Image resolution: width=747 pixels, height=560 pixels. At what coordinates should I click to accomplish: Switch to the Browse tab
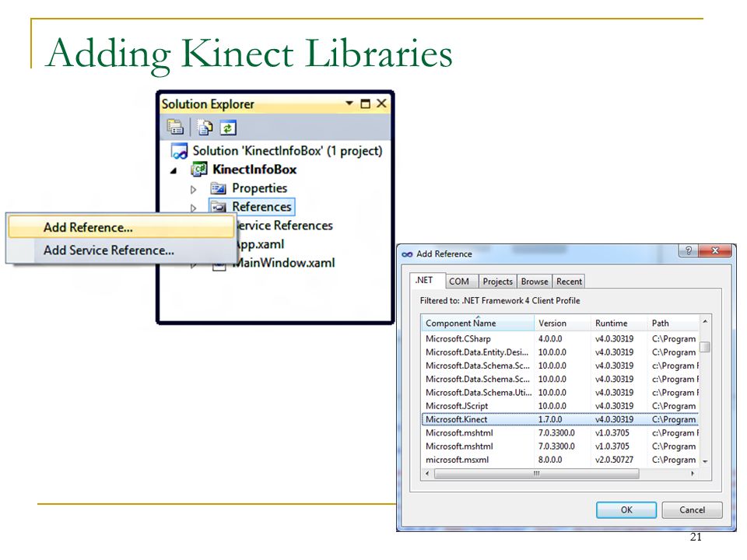point(535,282)
